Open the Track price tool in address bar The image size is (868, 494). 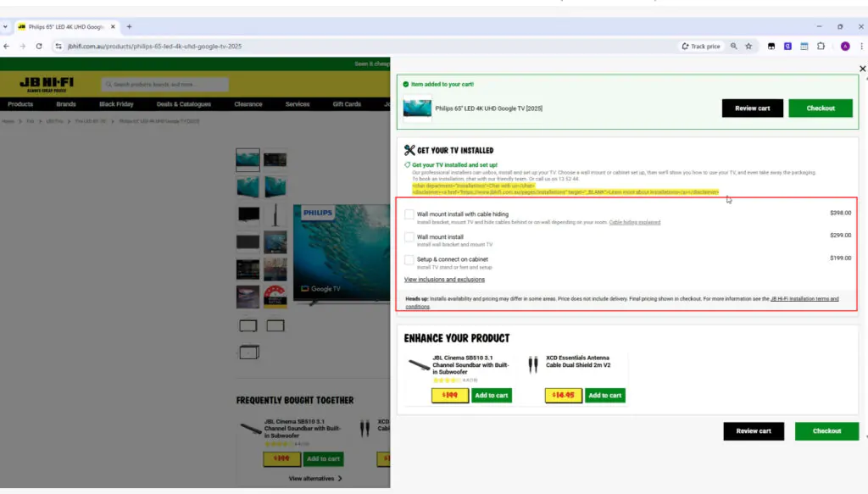point(700,47)
